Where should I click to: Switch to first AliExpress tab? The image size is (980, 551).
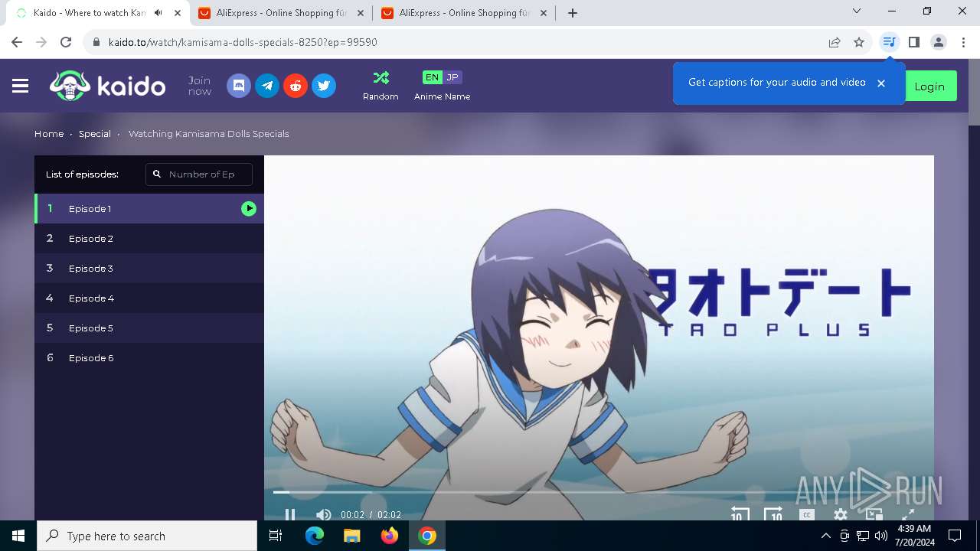[x=280, y=13]
